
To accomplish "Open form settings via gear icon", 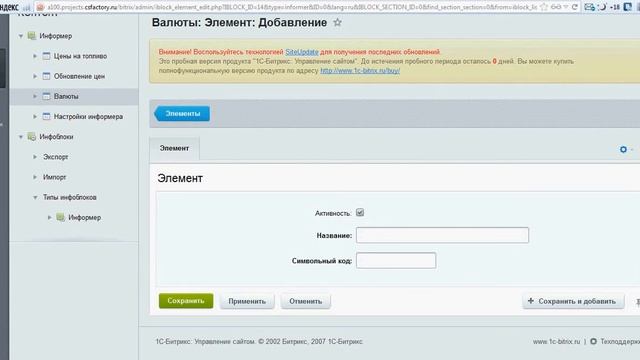I will [623, 149].
